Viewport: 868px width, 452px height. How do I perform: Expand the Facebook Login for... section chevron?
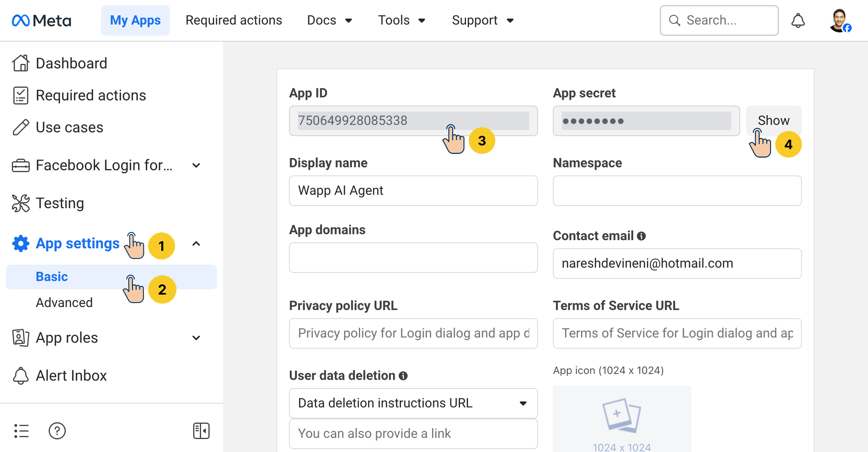click(196, 165)
